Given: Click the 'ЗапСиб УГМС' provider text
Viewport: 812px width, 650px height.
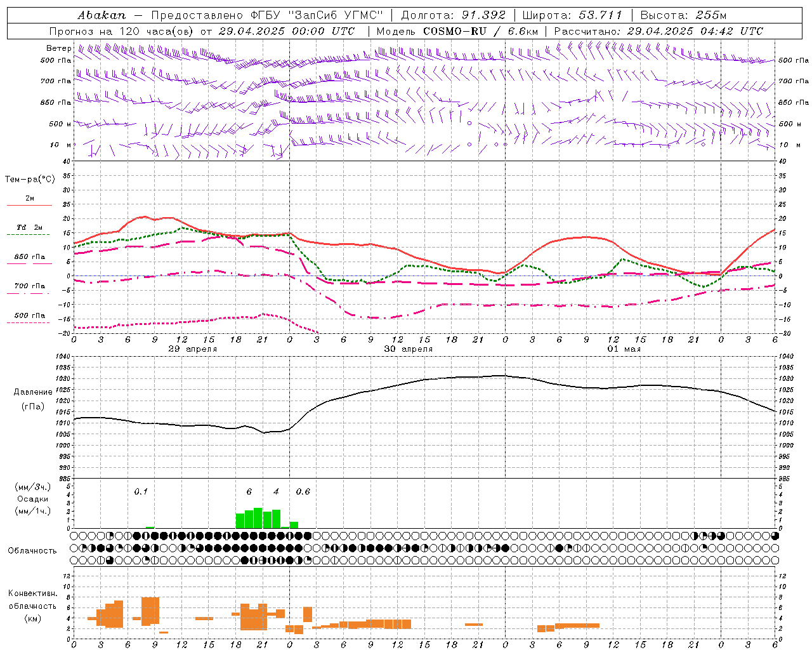Looking at the screenshot, I should (x=336, y=15).
